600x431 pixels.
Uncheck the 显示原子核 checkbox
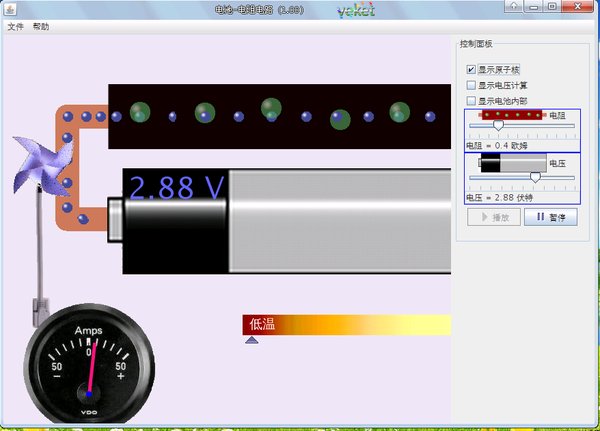click(x=472, y=70)
